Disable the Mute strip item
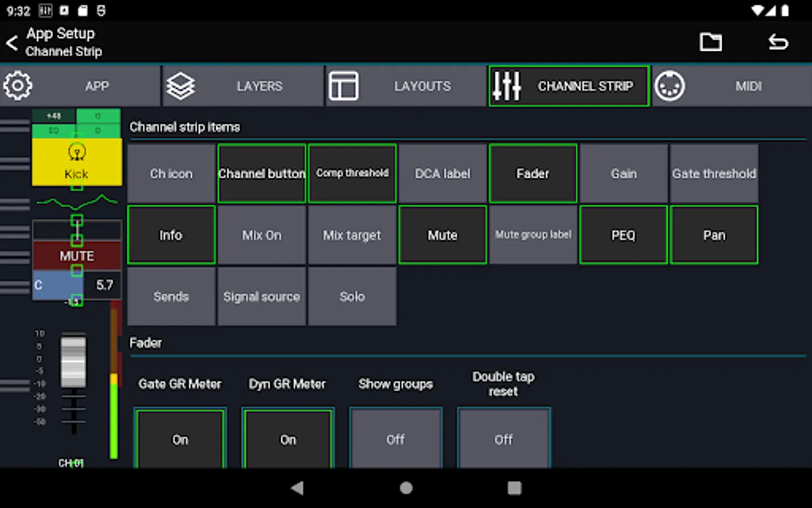Screen dimensions: 812x508 443,235
